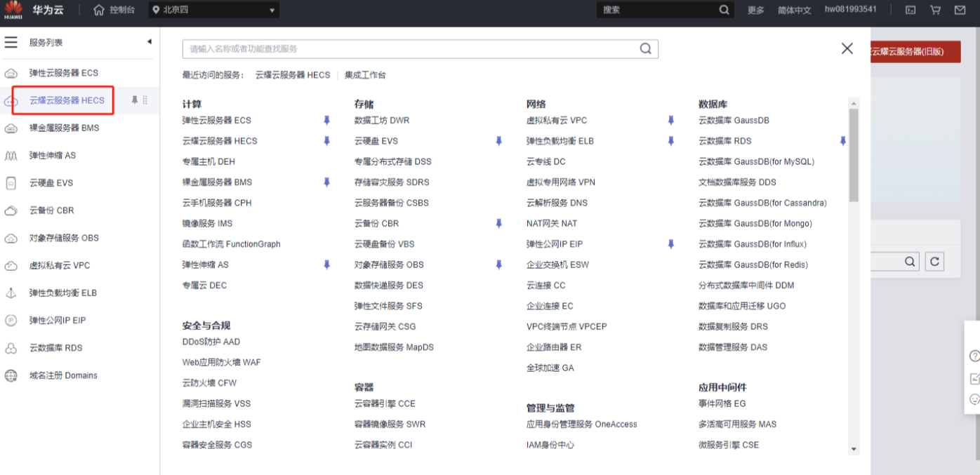Image resolution: width=980 pixels, height=475 pixels.
Task: Click the refresh button behind the panel
Action: (x=934, y=262)
